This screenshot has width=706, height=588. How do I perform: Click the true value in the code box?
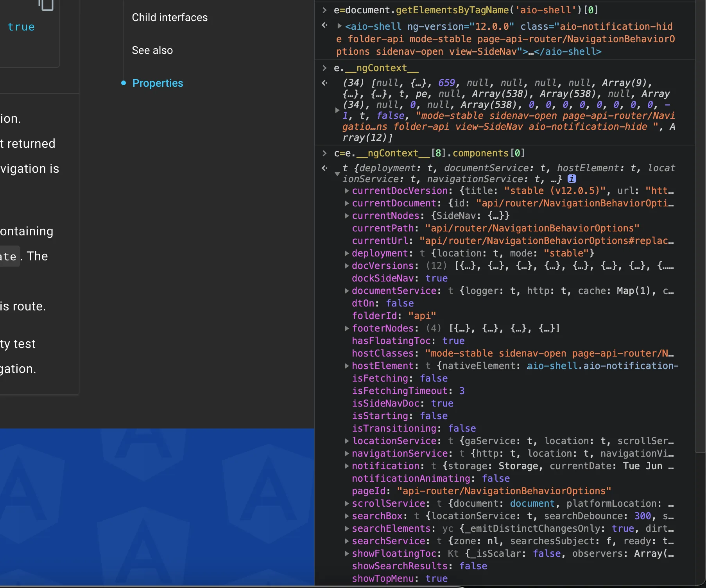point(21,27)
